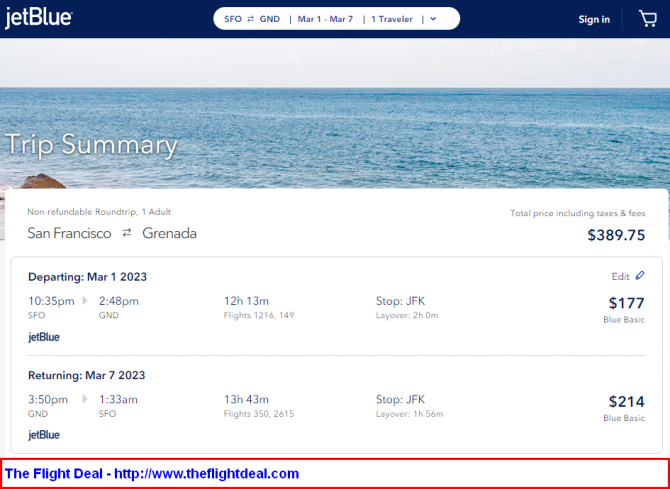Click the 12h 13m duration
Image resolution: width=670 pixels, height=489 pixels.
coord(246,301)
